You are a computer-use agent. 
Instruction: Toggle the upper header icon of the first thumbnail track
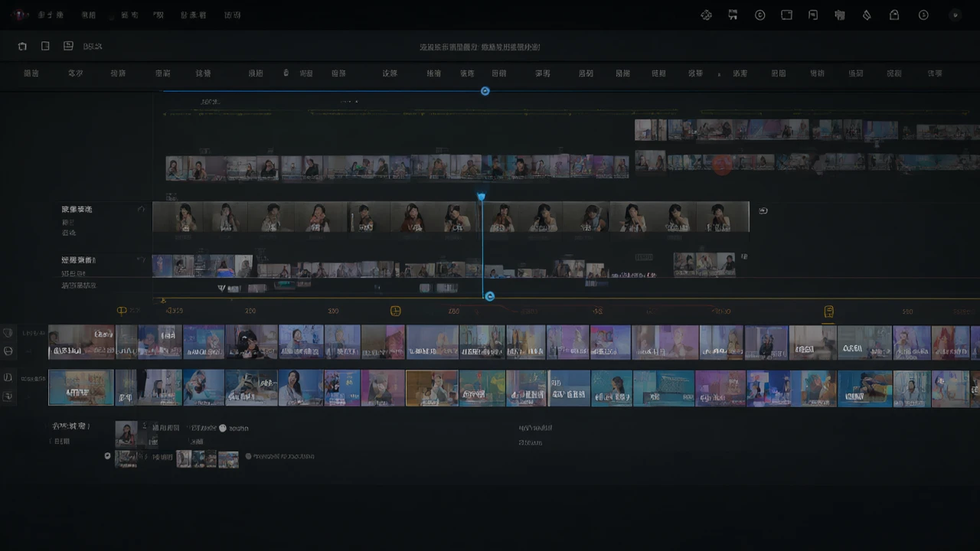pos(8,334)
